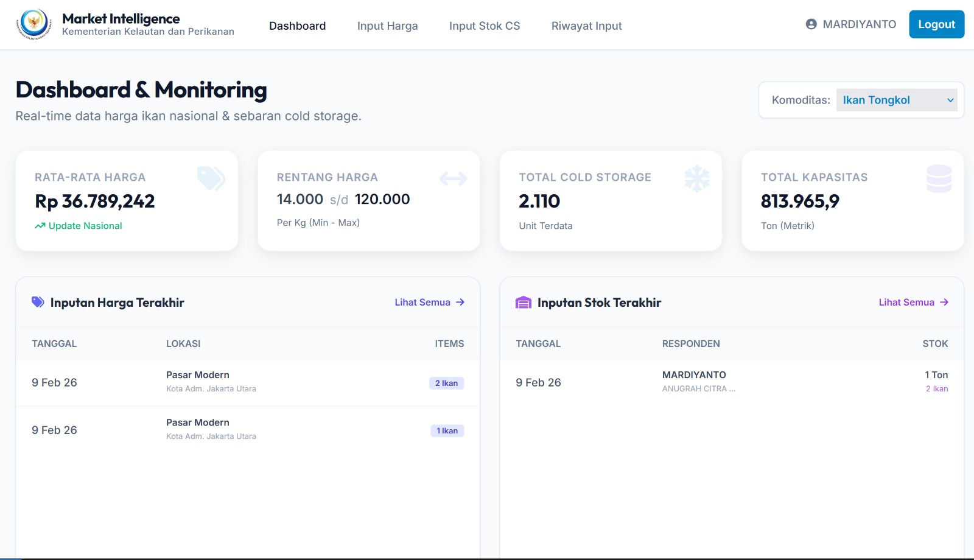Click the purple '2 Ikan' text in stock table

(937, 388)
